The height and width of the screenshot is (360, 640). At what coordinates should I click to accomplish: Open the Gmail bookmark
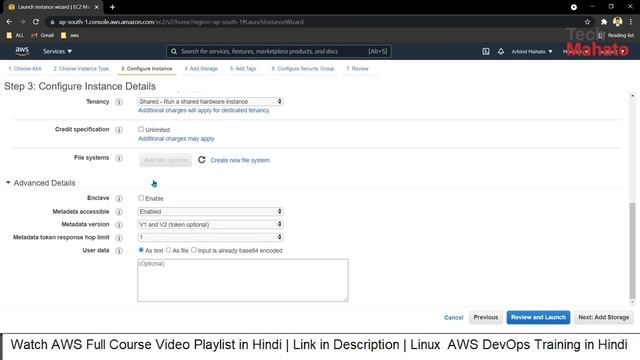point(42,36)
